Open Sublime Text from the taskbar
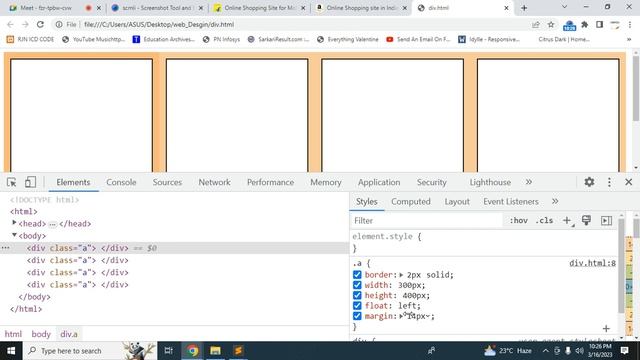Image resolution: width=640 pixels, height=360 pixels. (x=238, y=351)
